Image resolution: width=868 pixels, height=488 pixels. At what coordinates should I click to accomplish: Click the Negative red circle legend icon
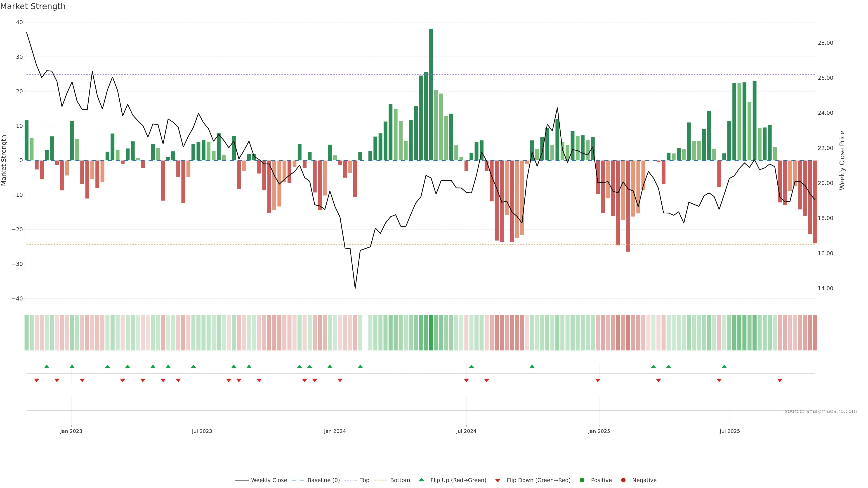[623, 480]
